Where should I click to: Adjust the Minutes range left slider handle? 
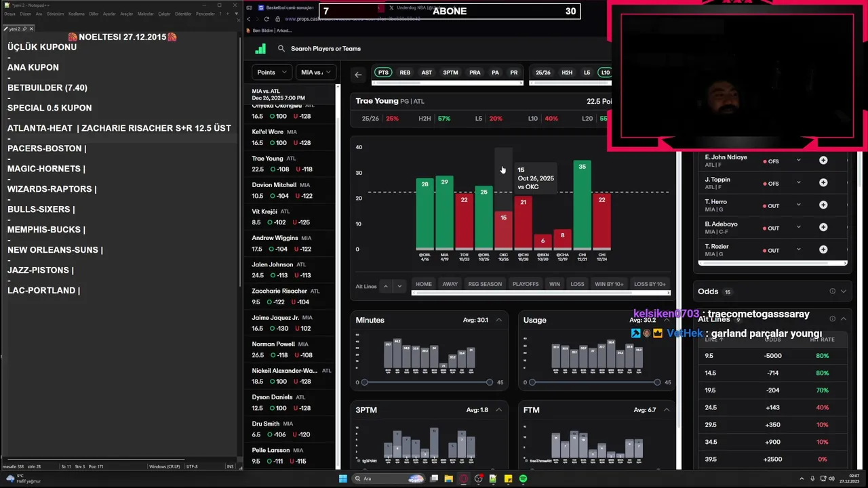coord(365,382)
